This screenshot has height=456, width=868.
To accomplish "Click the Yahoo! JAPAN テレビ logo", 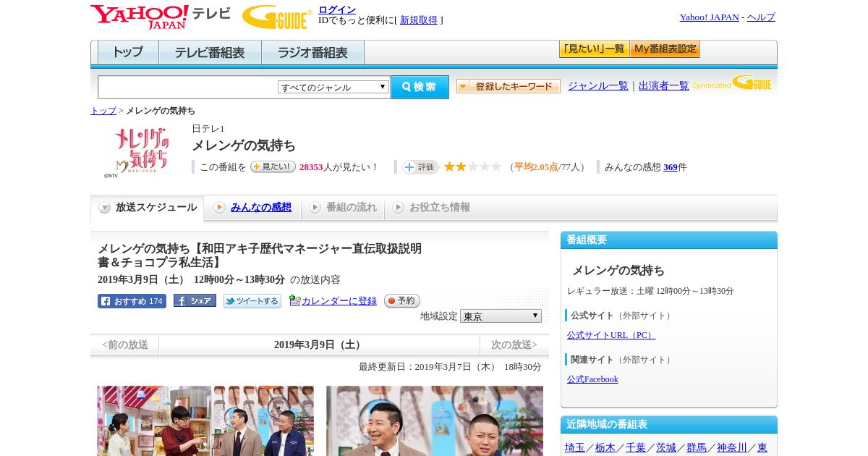I will tap(161, 17).
